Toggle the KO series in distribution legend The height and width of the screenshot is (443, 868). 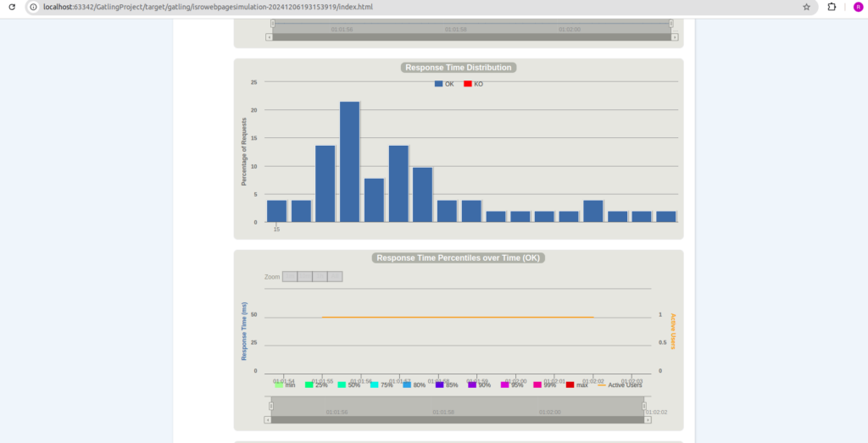[x=473, y=84]
